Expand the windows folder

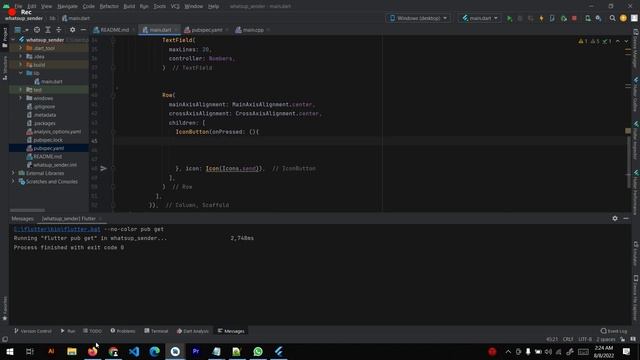click(21, 98)
